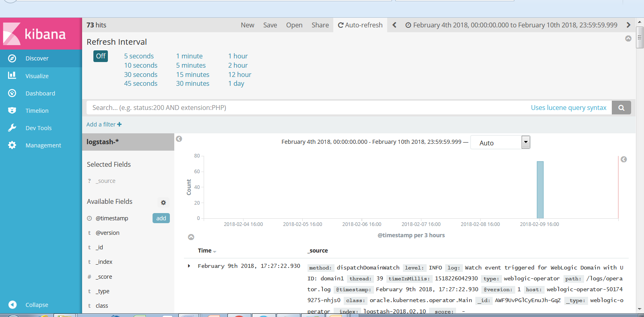The image size is (644, 317).
Task: Click the Collapse sidebar arrow icon
Action: (12, 305)
